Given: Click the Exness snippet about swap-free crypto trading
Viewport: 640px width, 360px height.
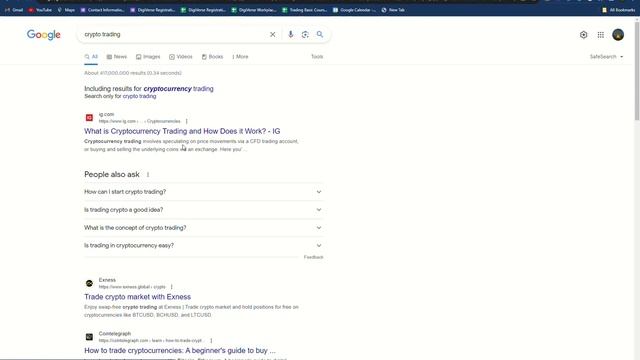Looking at the screenshot, I should (x=191, y=311).
